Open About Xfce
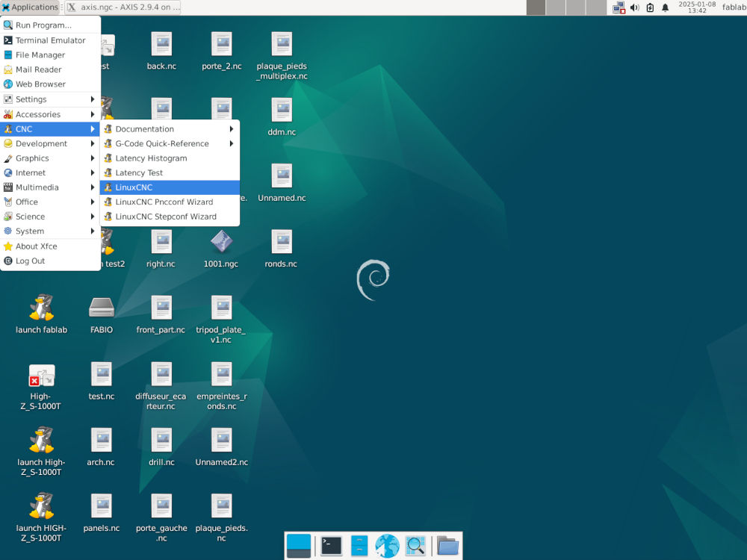The height and width of the screenshot is (560, 747). coord(50,246)
